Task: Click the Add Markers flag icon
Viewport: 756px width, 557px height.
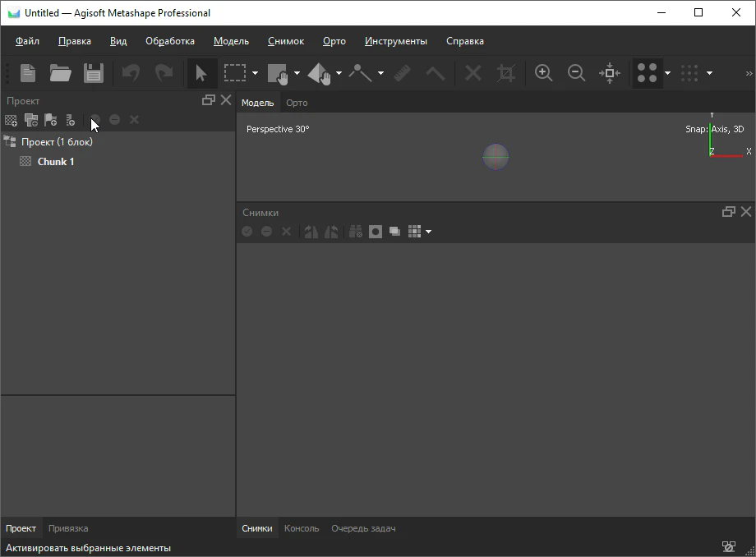Action: point(51,120)
